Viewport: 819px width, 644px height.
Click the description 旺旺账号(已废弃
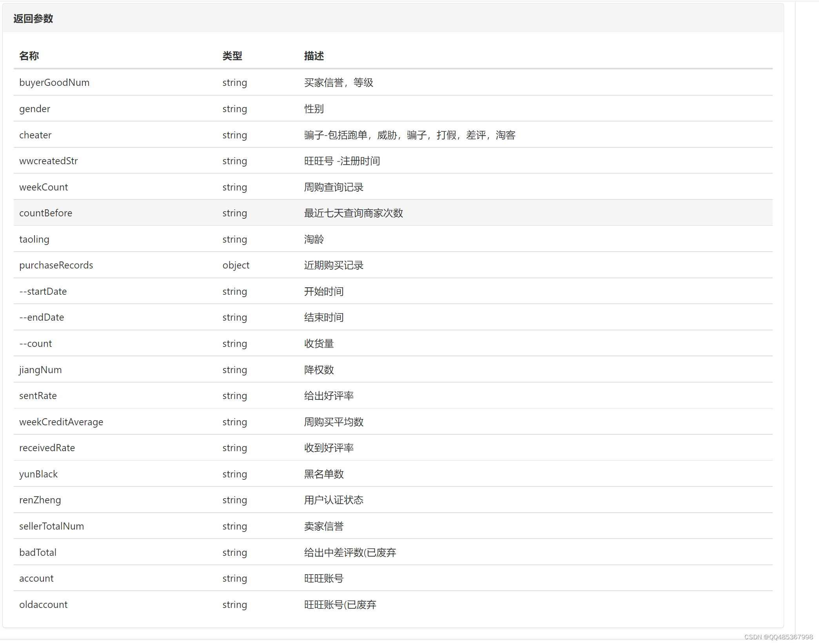(x=340, y=604)
